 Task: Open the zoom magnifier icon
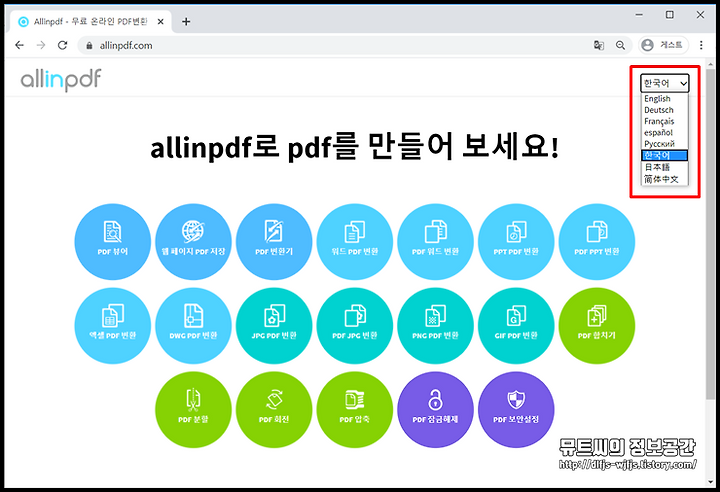tap(620, 45)
